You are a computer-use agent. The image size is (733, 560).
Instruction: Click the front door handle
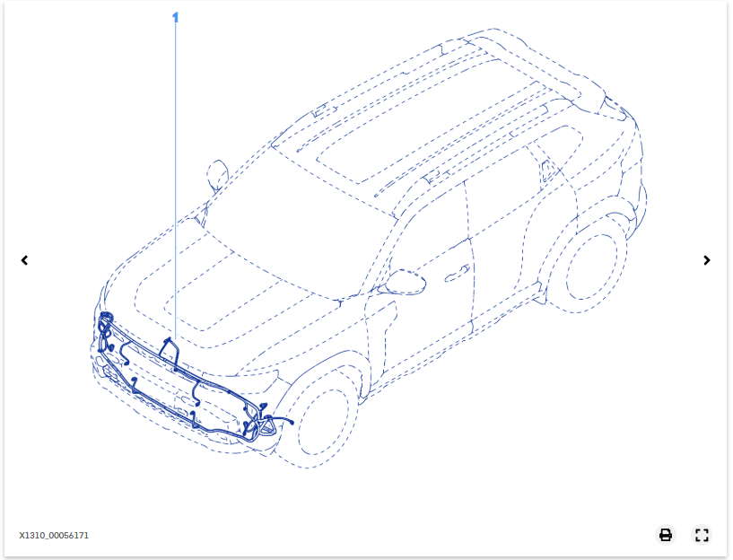459,268
